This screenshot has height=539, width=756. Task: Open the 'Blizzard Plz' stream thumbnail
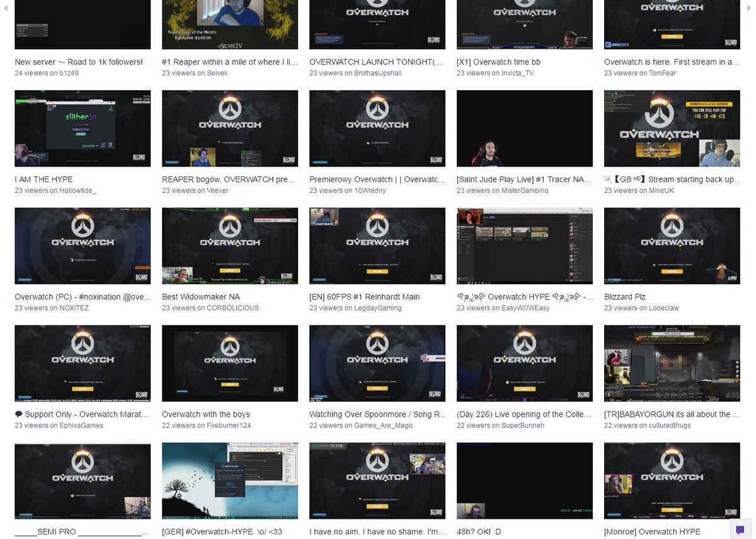tap(672, 246)
